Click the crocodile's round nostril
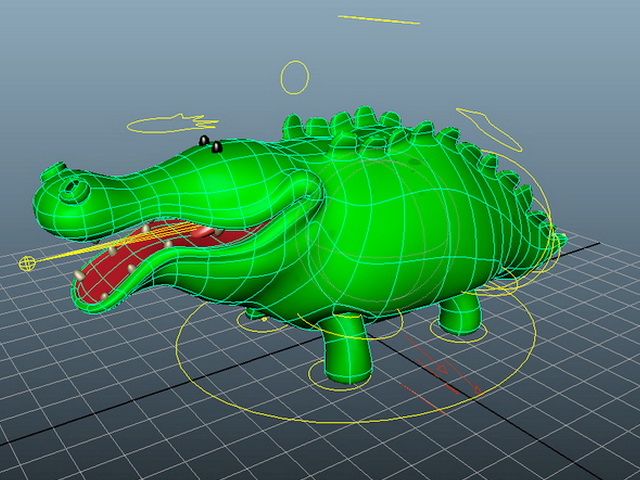 (x=75, y=190)
